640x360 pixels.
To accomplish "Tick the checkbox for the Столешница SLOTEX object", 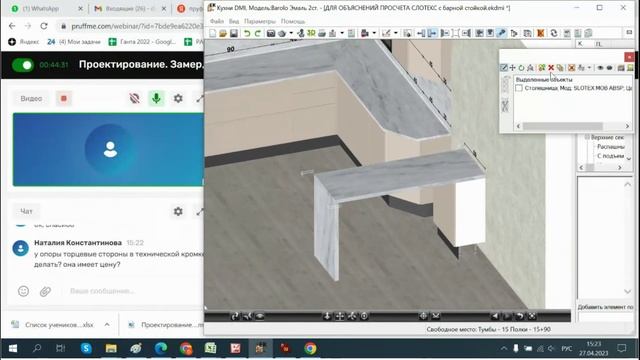I will point(519,88).
